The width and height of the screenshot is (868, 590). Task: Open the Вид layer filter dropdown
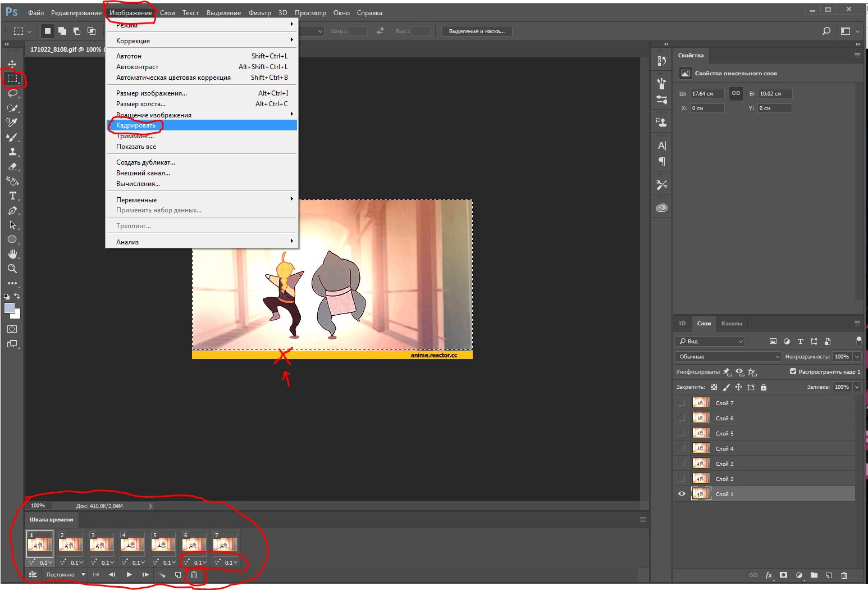[x=710, y=341]
